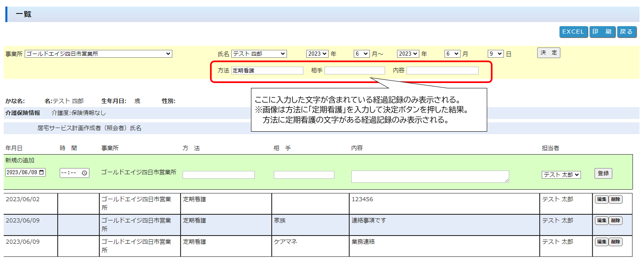Click the 方法 filter input field
Viewport: 644px width, 265px height.
point(267,71)
